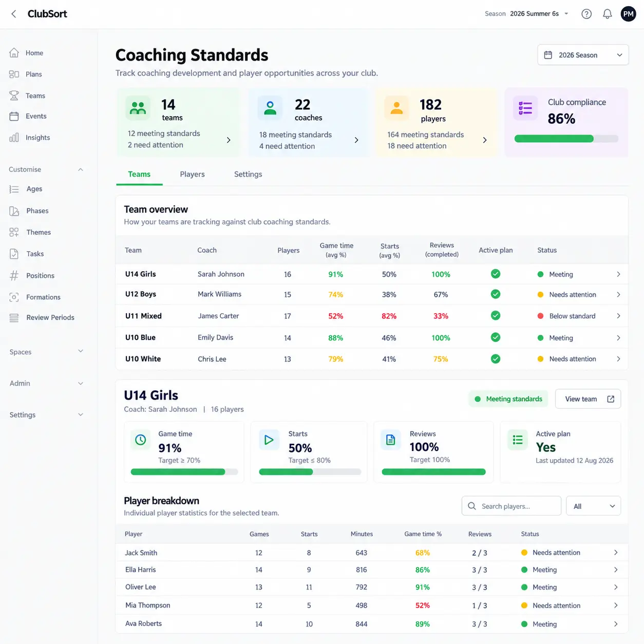Click the Positions hash icon

click(14, 275)
